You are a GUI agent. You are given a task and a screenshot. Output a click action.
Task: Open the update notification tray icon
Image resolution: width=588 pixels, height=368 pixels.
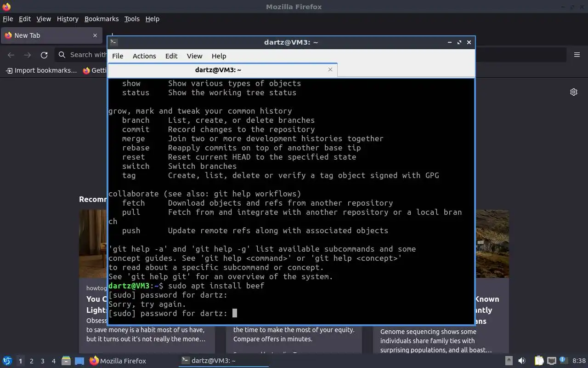[563, 361]
